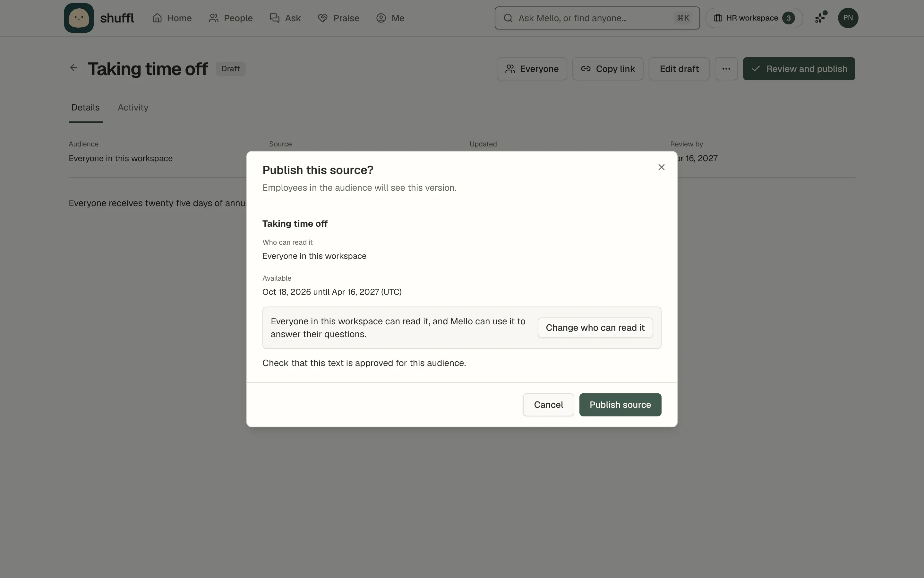Switch to the Activity tab

[x=133, y=108]
